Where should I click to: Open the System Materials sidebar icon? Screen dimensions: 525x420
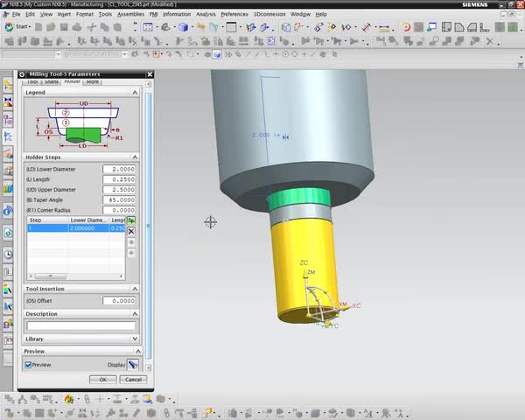point(8,289)
